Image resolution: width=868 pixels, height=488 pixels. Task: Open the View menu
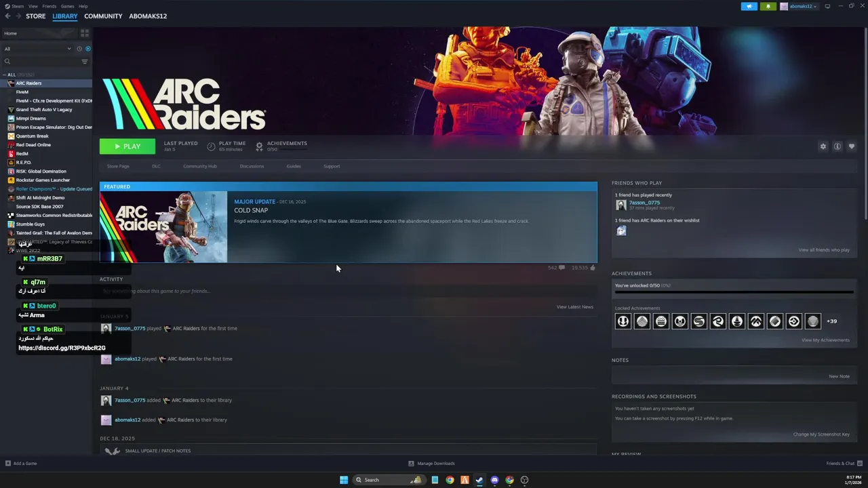coord(33,6)
